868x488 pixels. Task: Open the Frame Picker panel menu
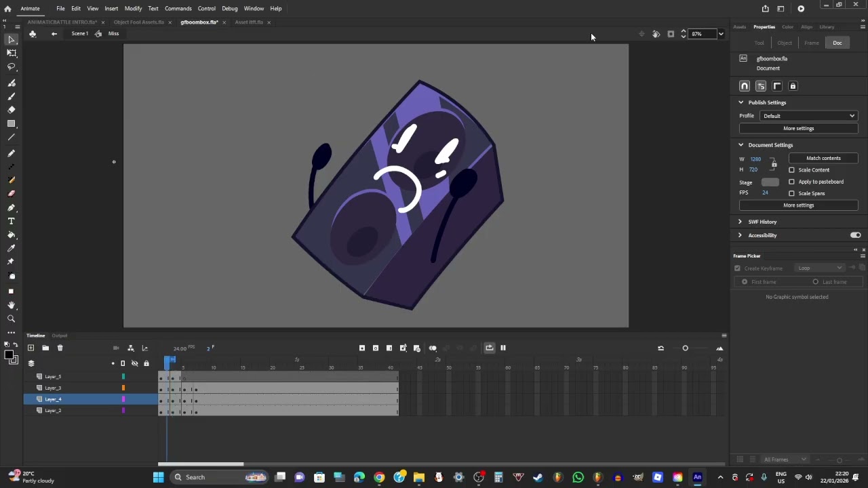863,256
